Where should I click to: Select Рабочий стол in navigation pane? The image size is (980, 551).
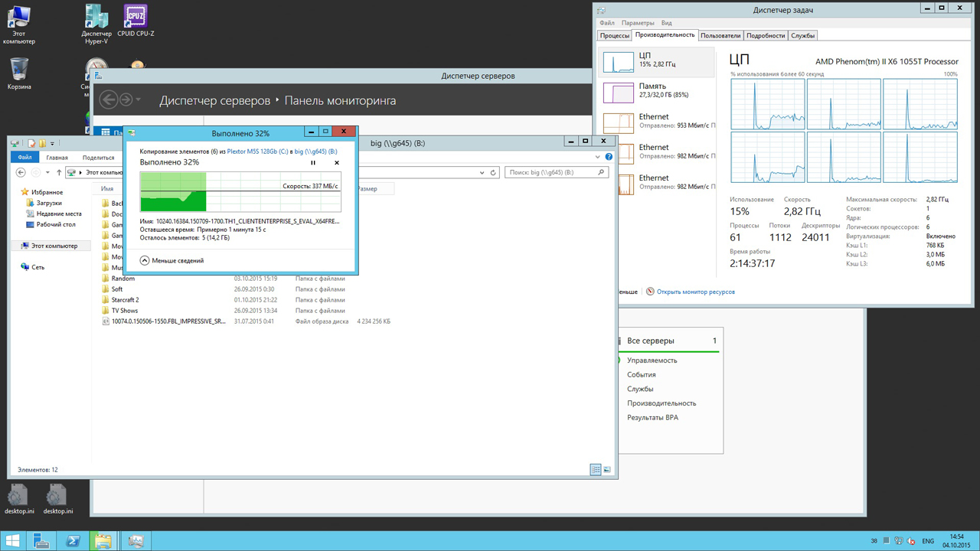click(51, 224)
